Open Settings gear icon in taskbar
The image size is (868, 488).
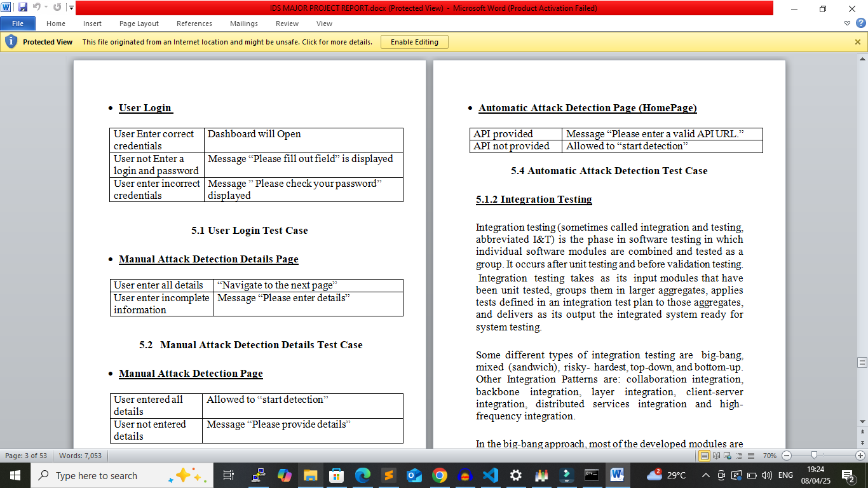(x=516, y=475)
